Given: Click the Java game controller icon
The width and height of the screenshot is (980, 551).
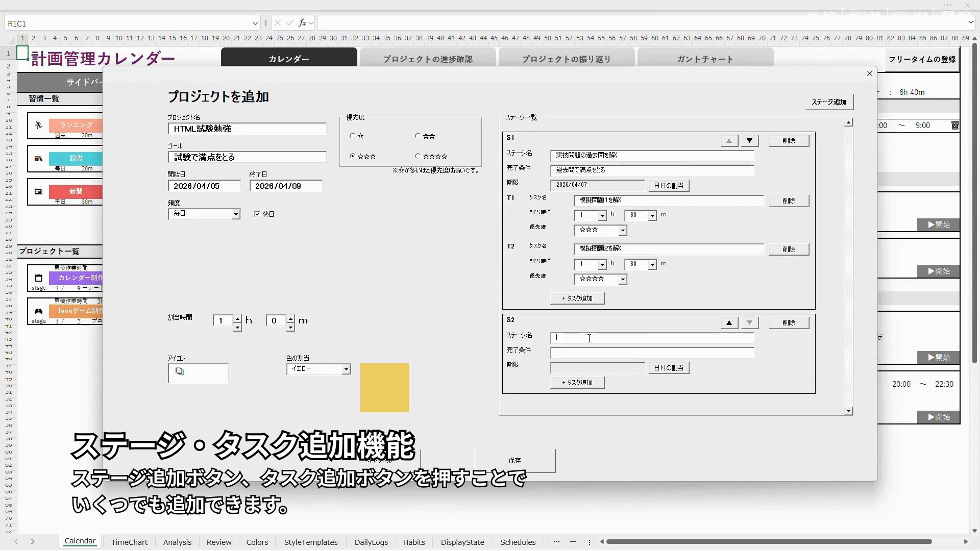Looking at the screenshot, I should click(x=38, y=311).
